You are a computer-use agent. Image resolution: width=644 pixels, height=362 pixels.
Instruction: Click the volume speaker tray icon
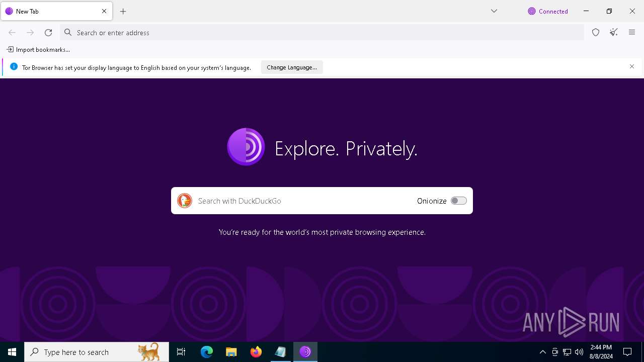tap(579, 352)
